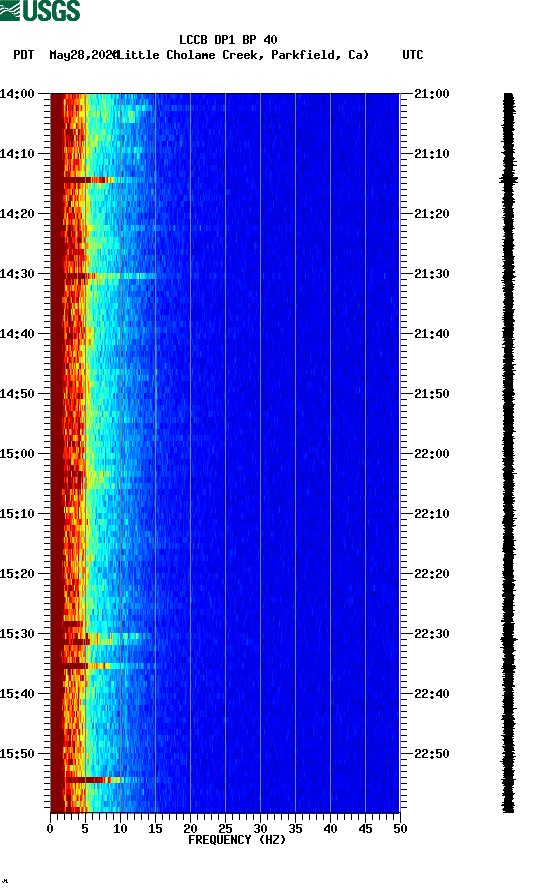This screenshot has height=892, width=552.
Task: Click the 21:40 UTC time label
Action: pyautogui.click(x=432, y=334)
